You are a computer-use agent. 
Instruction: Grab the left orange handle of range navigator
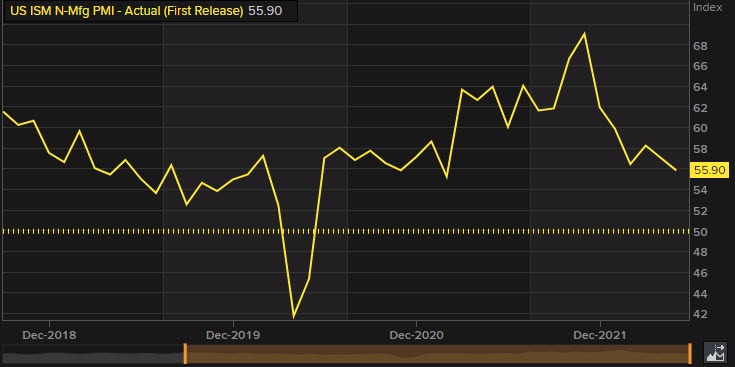[185, 353]
